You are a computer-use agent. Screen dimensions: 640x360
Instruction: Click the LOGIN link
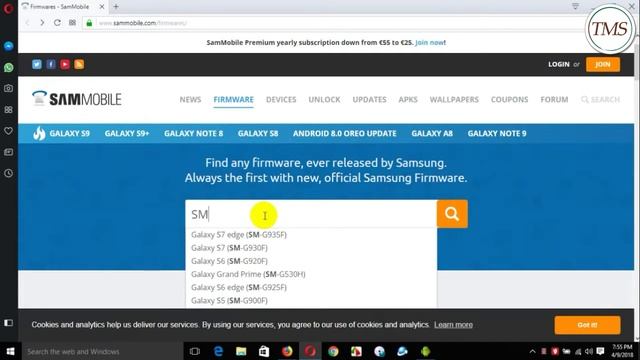pos(559,64)
